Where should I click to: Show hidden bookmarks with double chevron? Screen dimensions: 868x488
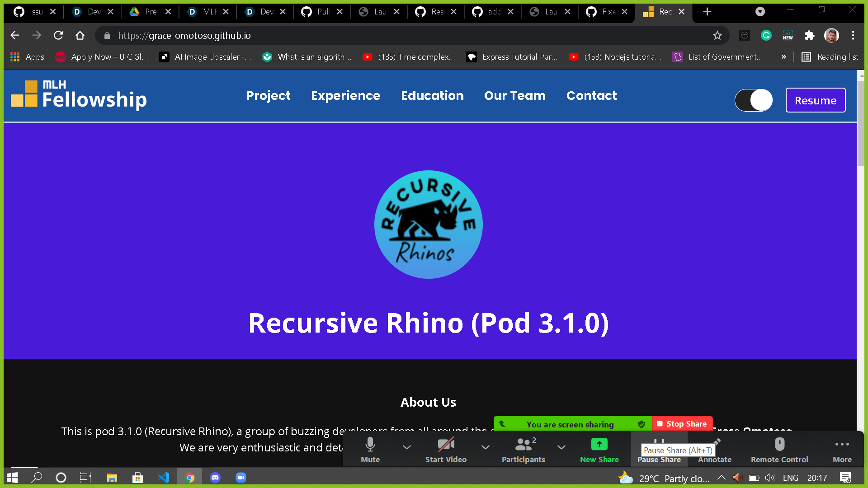(x=783, y=57)
